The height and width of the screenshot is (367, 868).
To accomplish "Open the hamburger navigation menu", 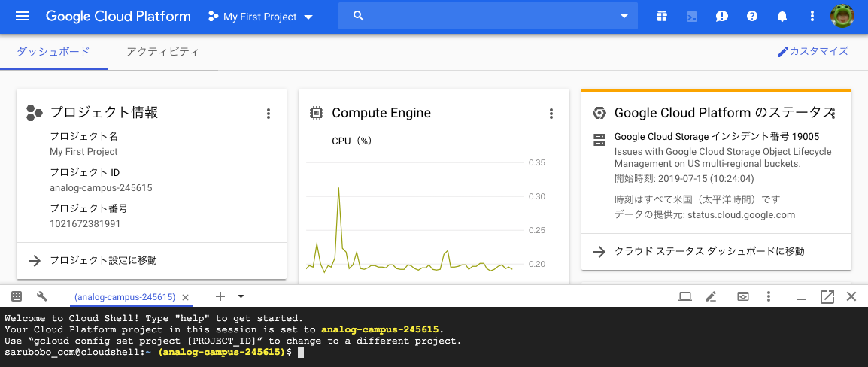I will [23, 16].
